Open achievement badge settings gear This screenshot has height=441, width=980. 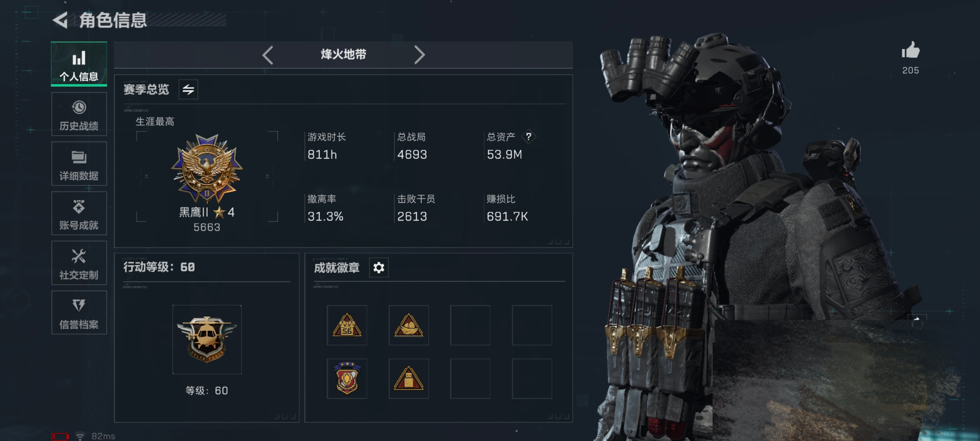[x=379, y=267]
